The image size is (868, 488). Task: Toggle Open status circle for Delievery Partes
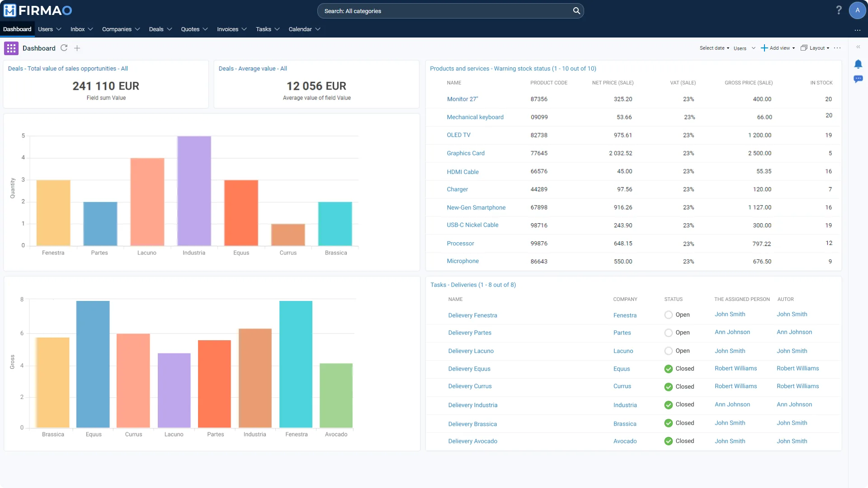pyautogui.click(x=668, y=333)
